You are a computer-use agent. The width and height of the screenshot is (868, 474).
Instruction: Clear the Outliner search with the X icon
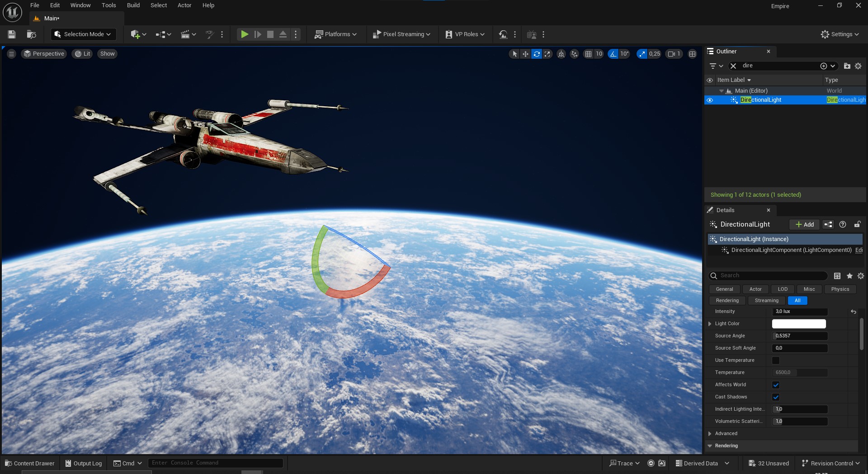734,66
